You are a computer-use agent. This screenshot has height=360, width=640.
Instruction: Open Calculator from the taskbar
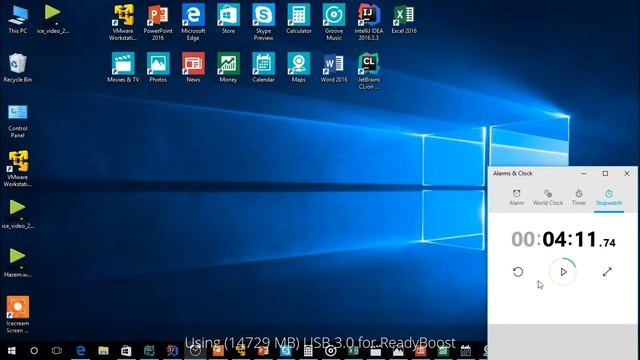(308, 351)
